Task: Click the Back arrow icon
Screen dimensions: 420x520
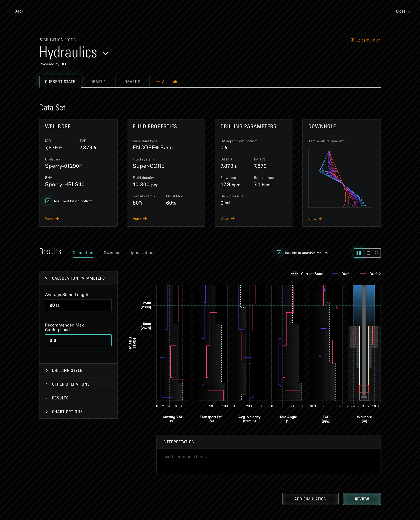Action: (x=10, y=11)
